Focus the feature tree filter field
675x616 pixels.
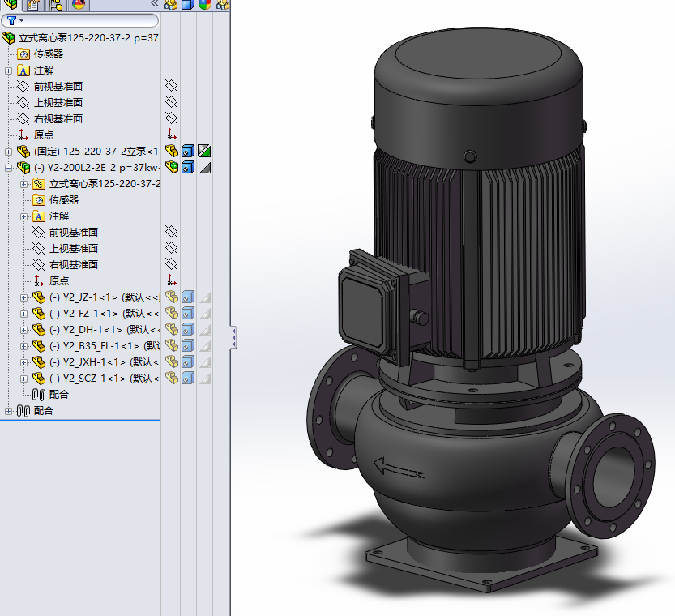[x=80, y=20]
